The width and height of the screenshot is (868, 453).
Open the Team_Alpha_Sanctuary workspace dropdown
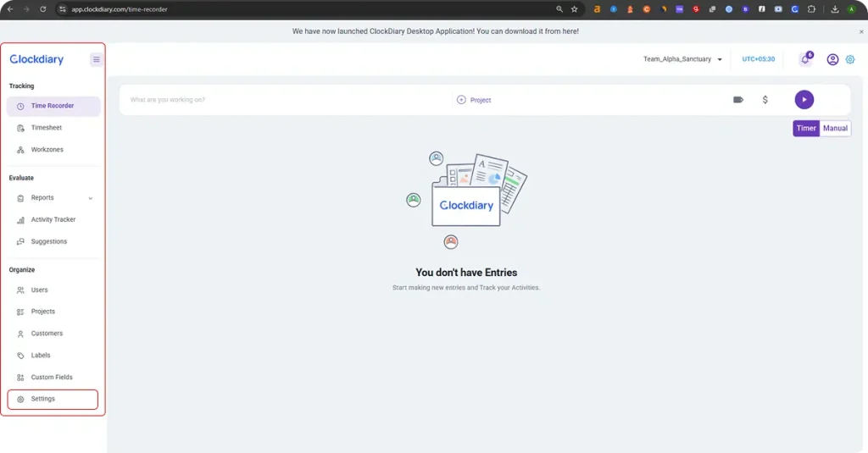point(682,59)
